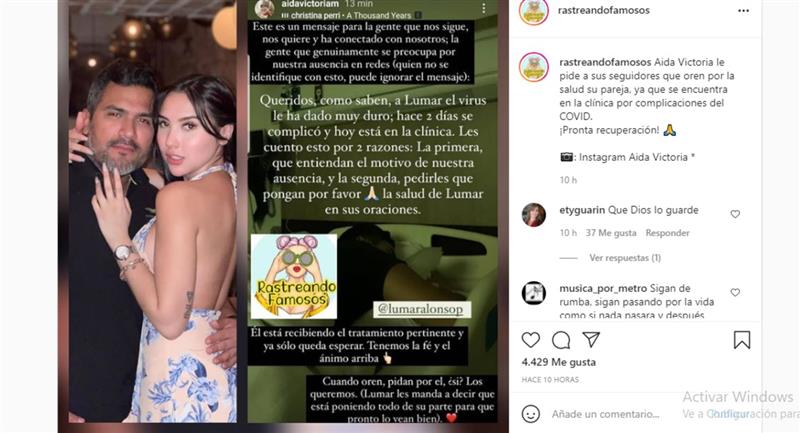
Task: Open the three-dot options menu at top
Action: (743, 11)
